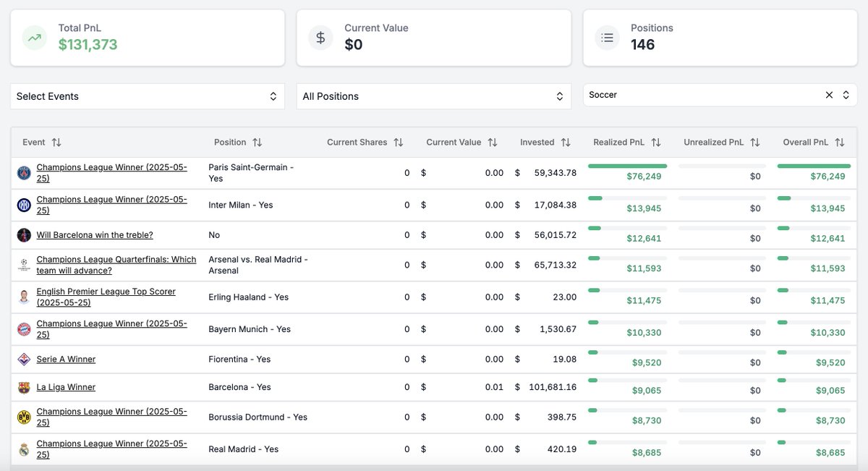868x471 pixels.
Task: Click the Realized PnL bar for Barcelona treble
Action: point(627,228)
